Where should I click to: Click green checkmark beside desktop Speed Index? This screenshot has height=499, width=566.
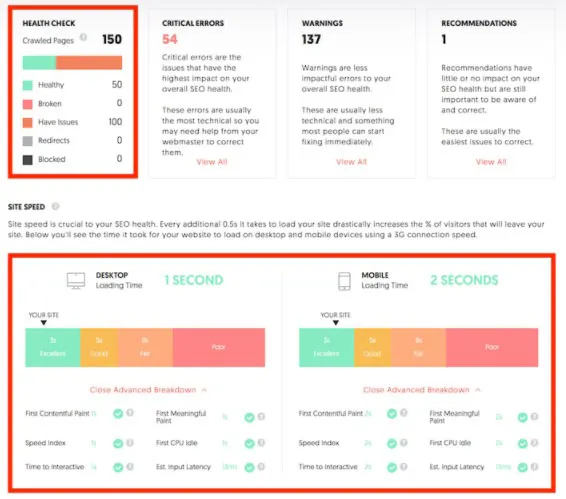(118, 443)
